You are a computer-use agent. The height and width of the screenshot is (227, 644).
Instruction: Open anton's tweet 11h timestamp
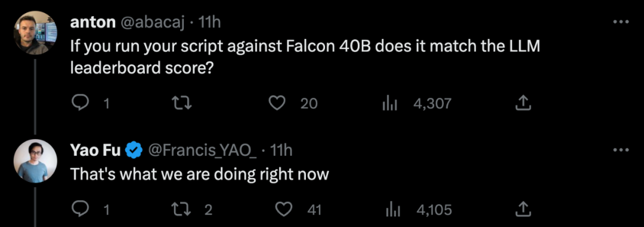pos(209,23)
